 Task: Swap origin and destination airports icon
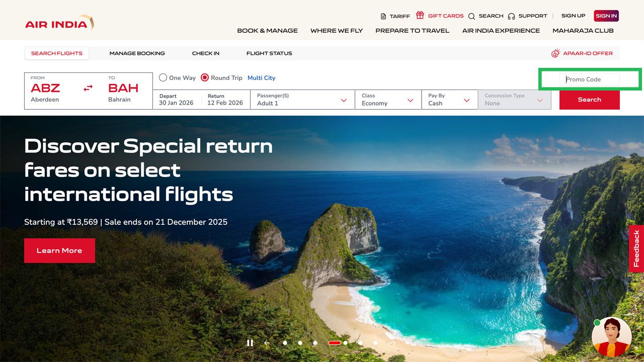(x=88, y=88)
